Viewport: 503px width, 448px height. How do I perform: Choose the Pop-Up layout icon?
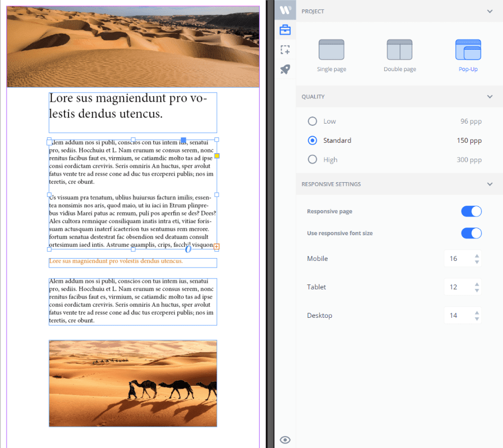pos(468,50)
